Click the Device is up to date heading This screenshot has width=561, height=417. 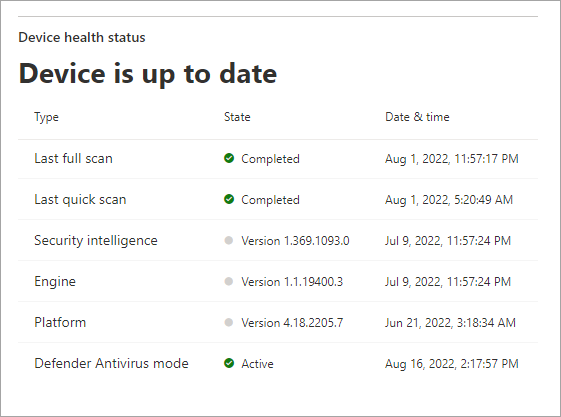coord(148,74)
